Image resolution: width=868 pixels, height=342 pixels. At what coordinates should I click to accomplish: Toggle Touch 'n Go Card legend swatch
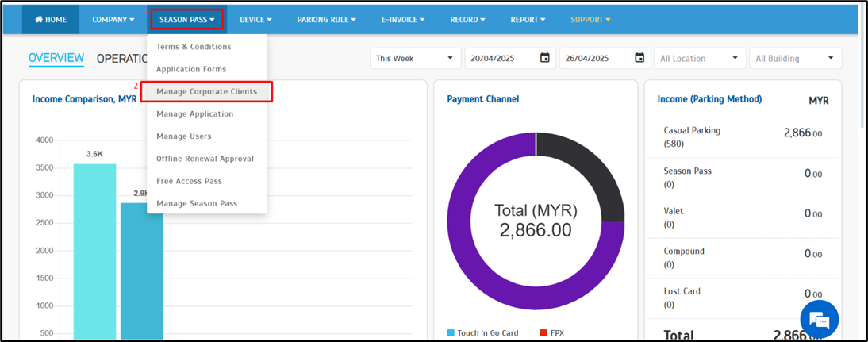[451, 332]
